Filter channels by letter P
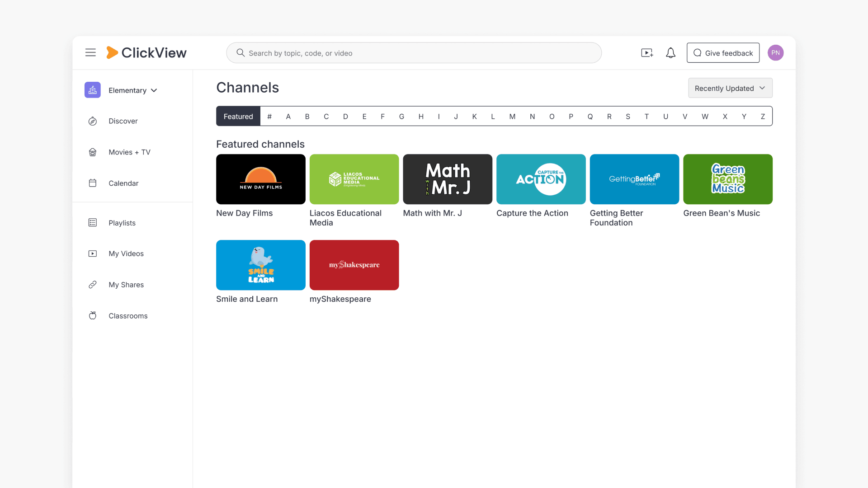Image resolution: width=868 pixels, height=488 pixels. click(571, 116)
